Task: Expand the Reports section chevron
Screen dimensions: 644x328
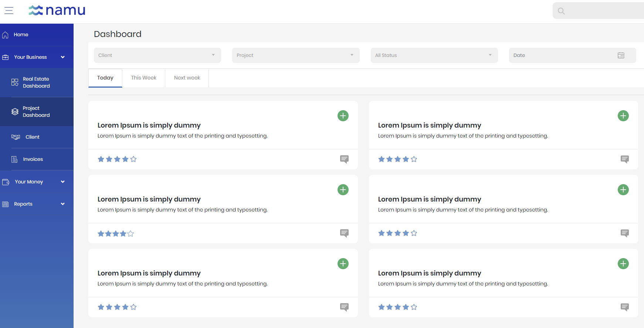Action: [x=63, y=204]
